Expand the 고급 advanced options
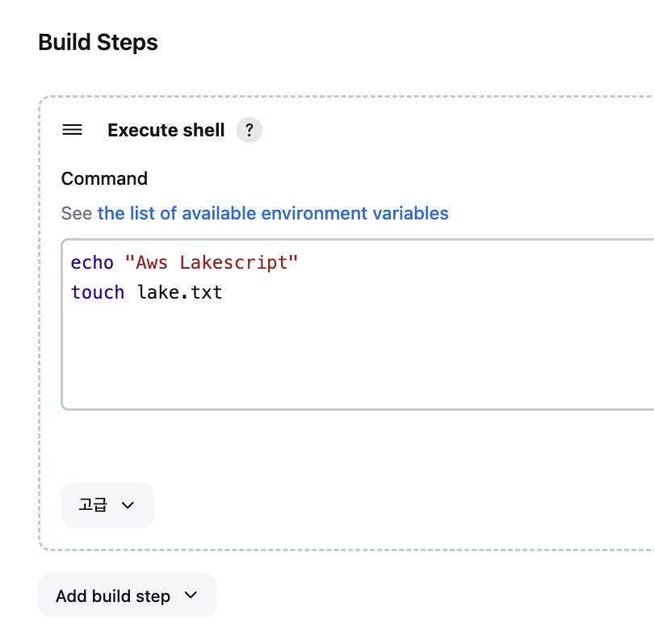654x644 pixels. point(107,505)
